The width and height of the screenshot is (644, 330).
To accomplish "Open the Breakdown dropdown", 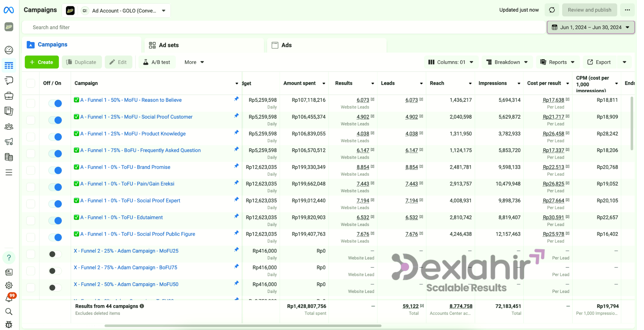I will click(507, 62).
